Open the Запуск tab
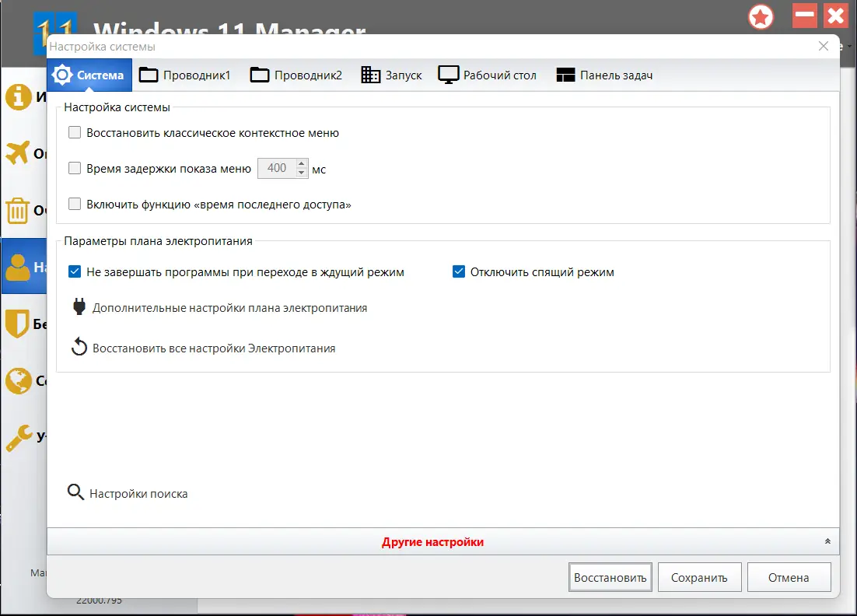Viewport: 857px width, 616px height. [x=392, y=75]
